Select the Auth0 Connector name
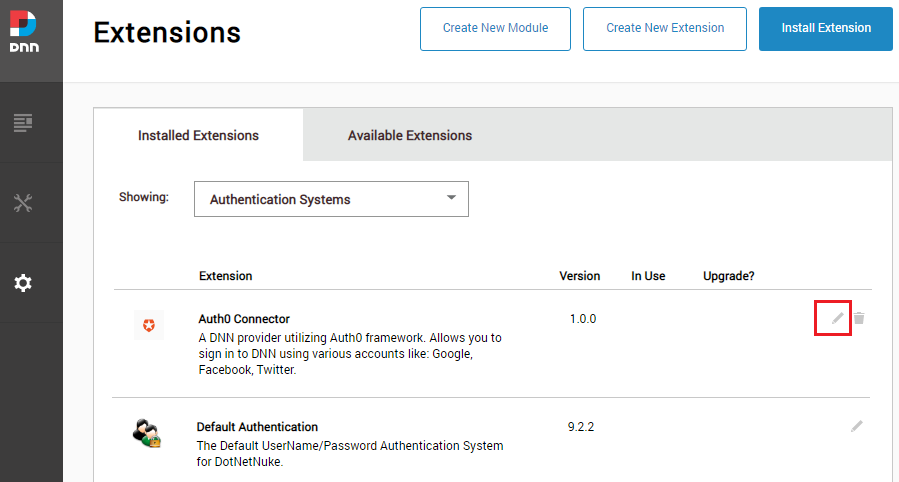 coord(244,319)
